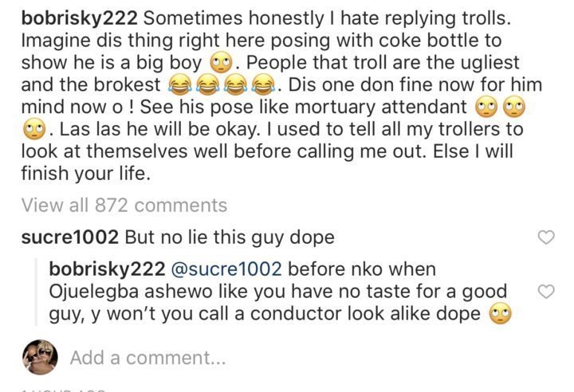Tap the heart beside bobrisky222's reply
Screen dimensions: 574x392
(547, 292)
